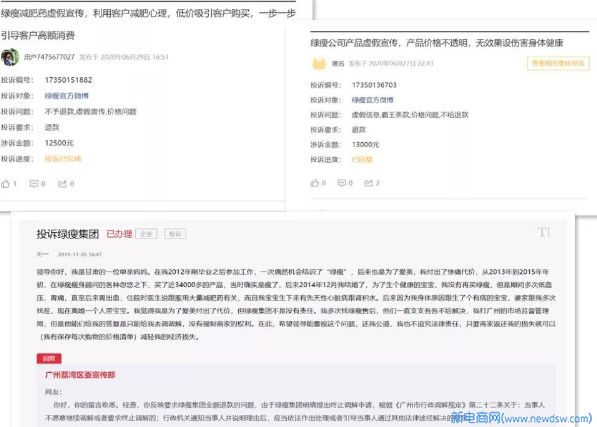Screen dimensions: 597x427
Task: Click the complaint number 17350151882
Action: (69, 80)
